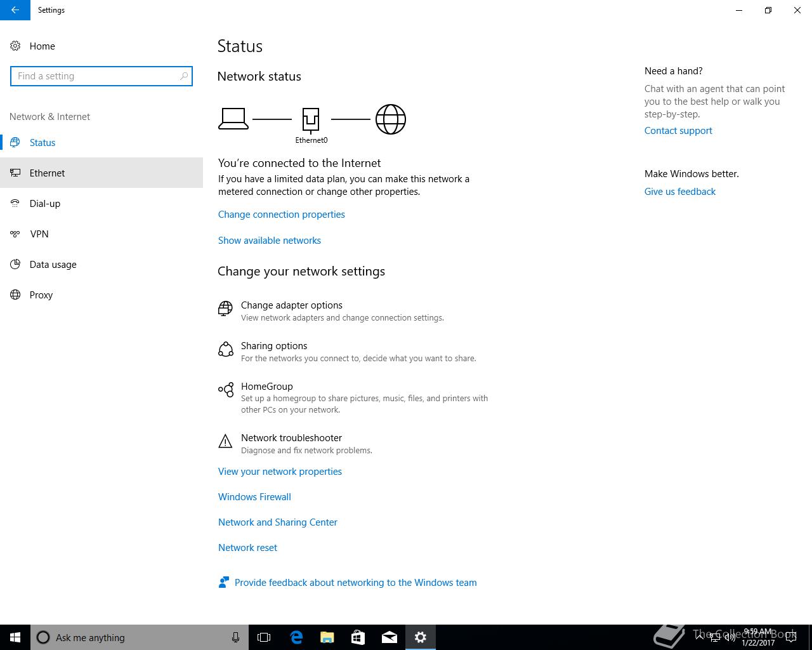This screenshot has height=650, width=812.
Task: Click Contact support link
Action: pyautogui.click(x=678, y=131)
